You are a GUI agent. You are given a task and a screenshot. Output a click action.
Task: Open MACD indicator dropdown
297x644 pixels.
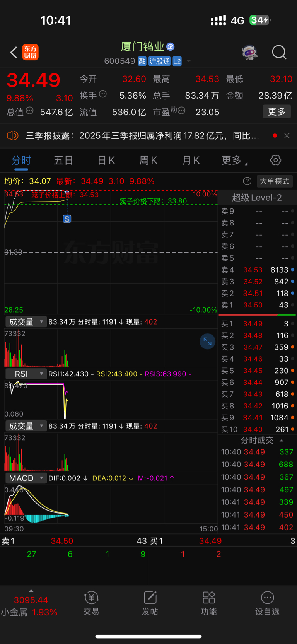[26, 478]
